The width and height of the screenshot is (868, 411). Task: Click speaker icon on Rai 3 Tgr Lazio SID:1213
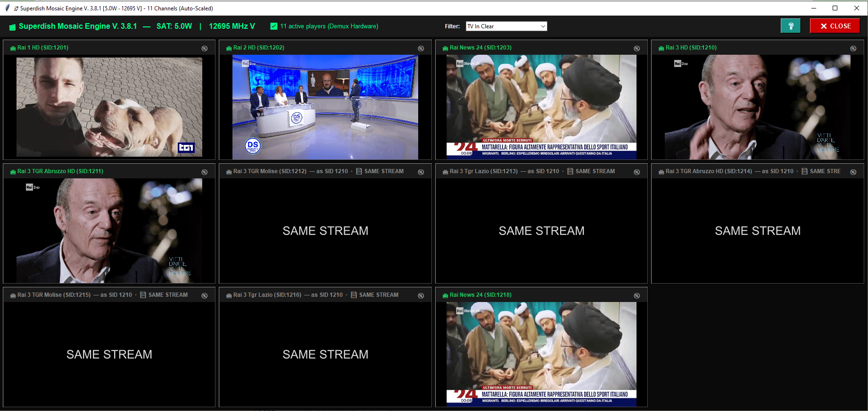[x=637, y=172]
